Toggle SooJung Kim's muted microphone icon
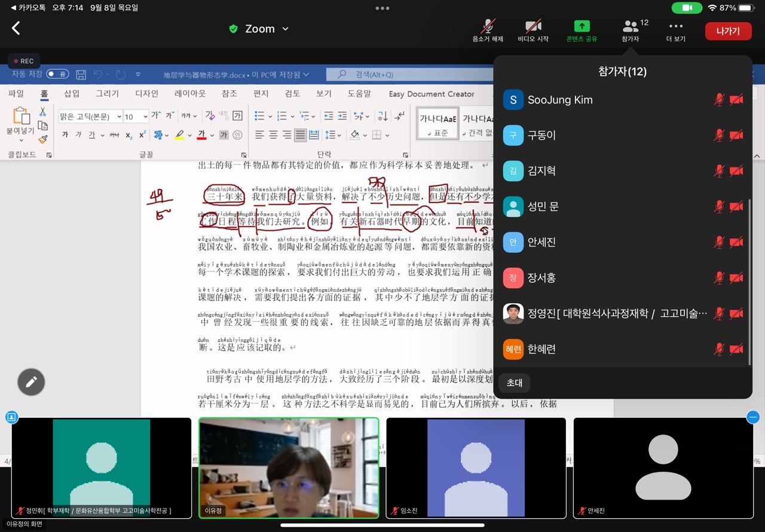 pyautogui.click(x=719, y=100)
